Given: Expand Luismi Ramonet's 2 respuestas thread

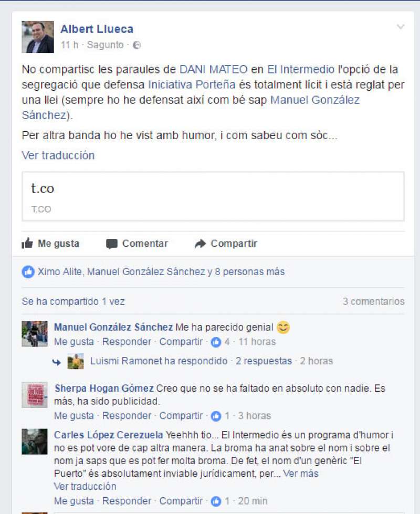Looking at the screenshot, I should 264,361.
